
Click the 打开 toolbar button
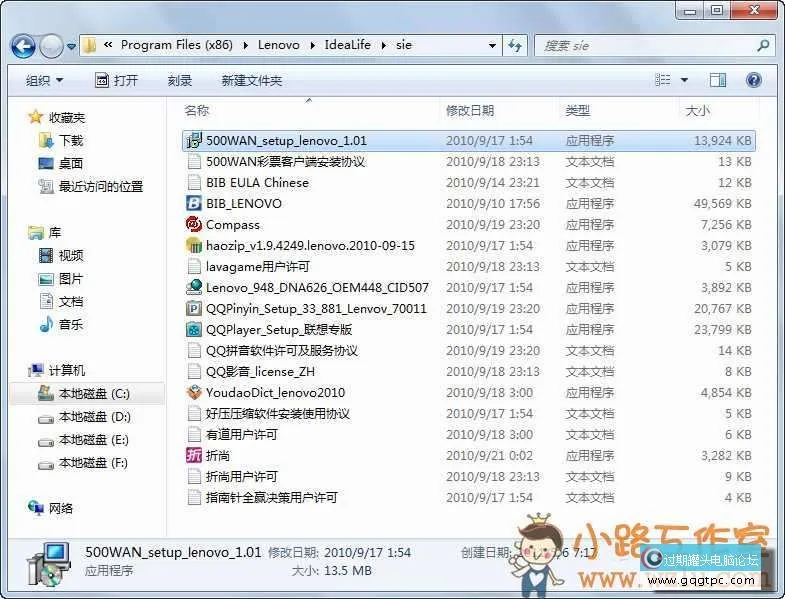click(116, 80)
